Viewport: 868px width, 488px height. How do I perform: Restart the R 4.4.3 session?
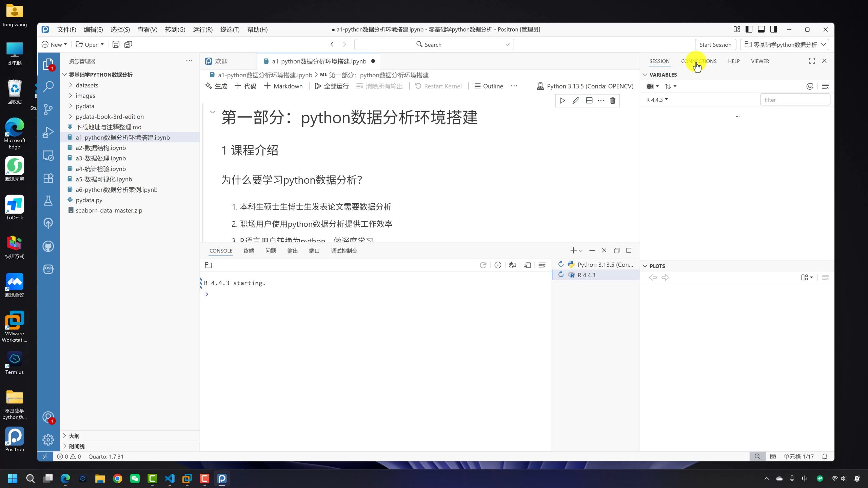coord(560,274)
